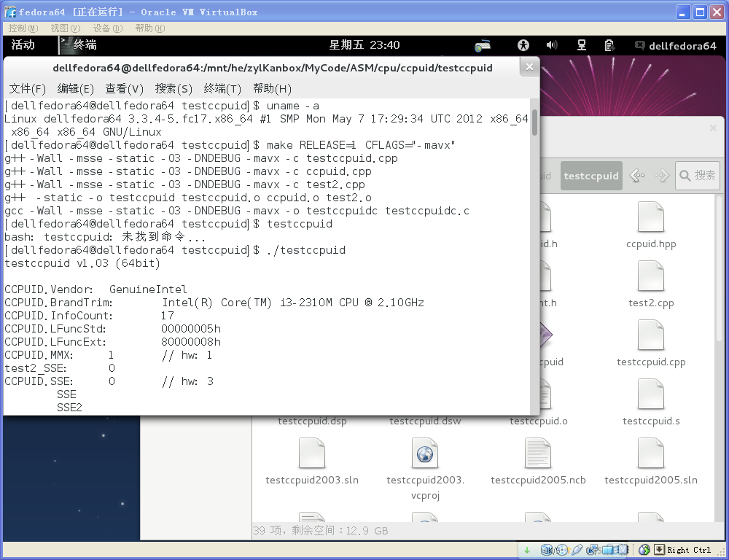Select the testccpuid2003.sln file icon
The image size is (729, 560).
[x=312, y=453]
